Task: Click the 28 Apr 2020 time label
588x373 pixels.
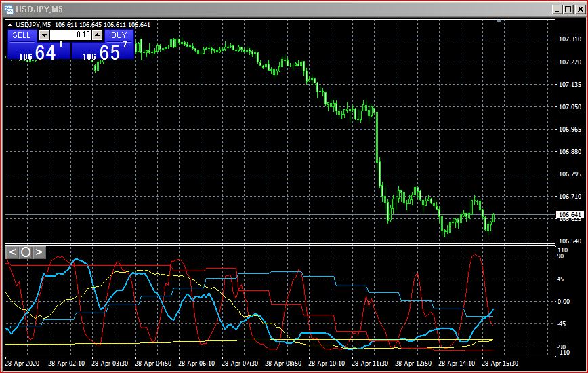Action: (x=22, y=364)
